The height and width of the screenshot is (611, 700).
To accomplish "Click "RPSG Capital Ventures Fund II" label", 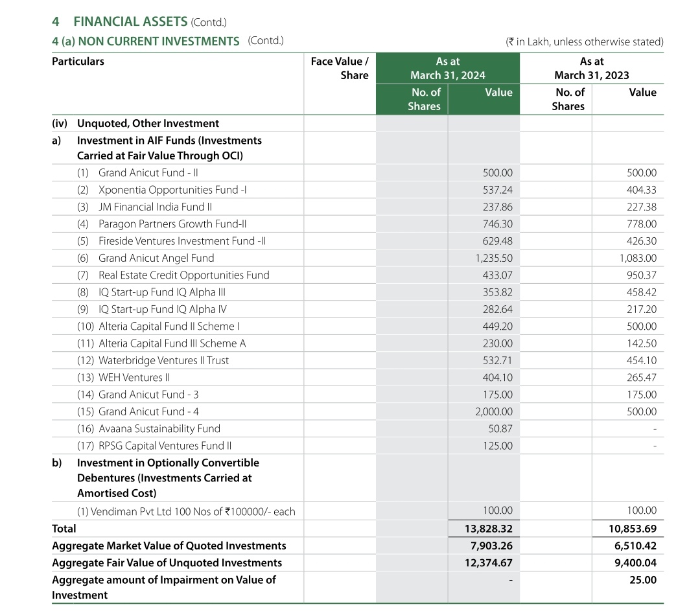I will pos(165,445).
